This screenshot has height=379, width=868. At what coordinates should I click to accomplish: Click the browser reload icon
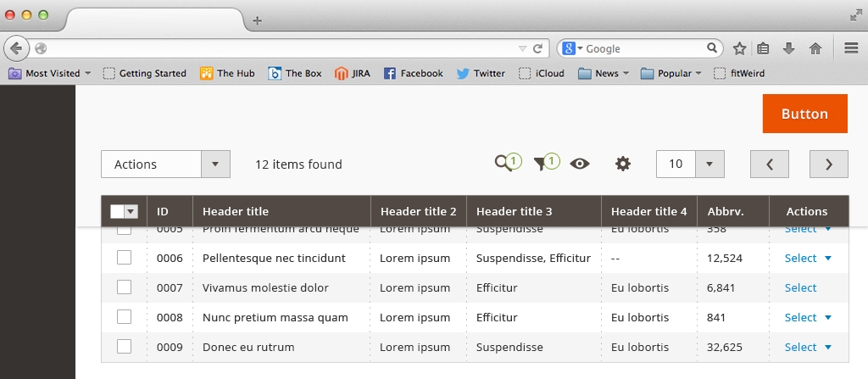coord(537,48)
